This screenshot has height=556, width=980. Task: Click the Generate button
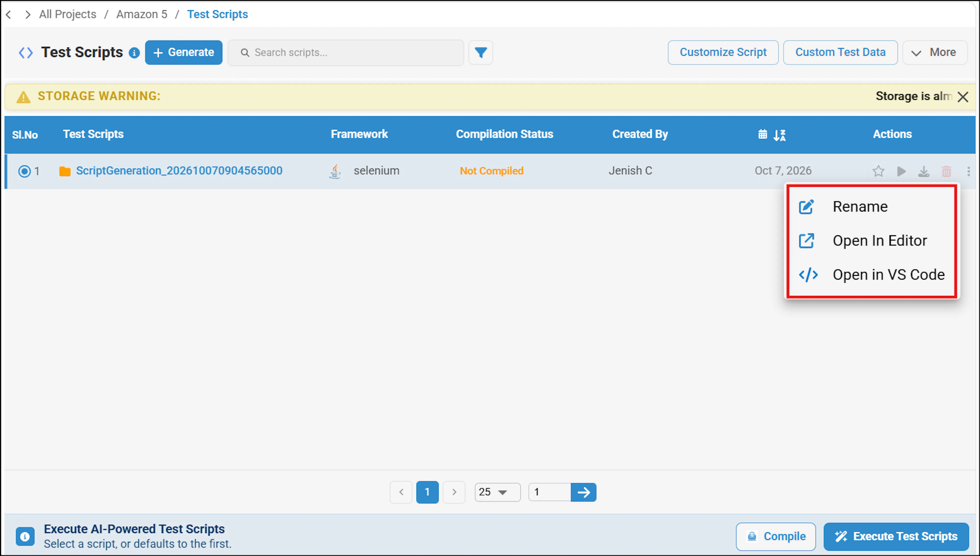point(183,52)
